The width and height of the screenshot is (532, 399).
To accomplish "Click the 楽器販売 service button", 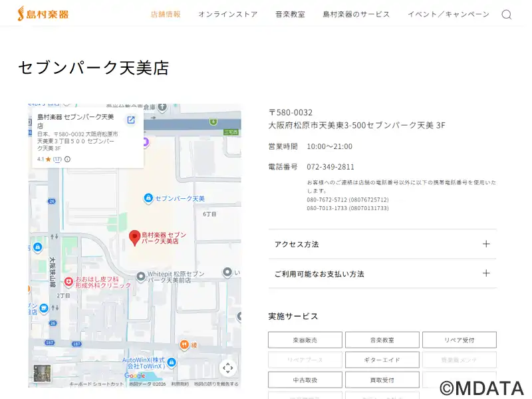I will coord(305,340).
